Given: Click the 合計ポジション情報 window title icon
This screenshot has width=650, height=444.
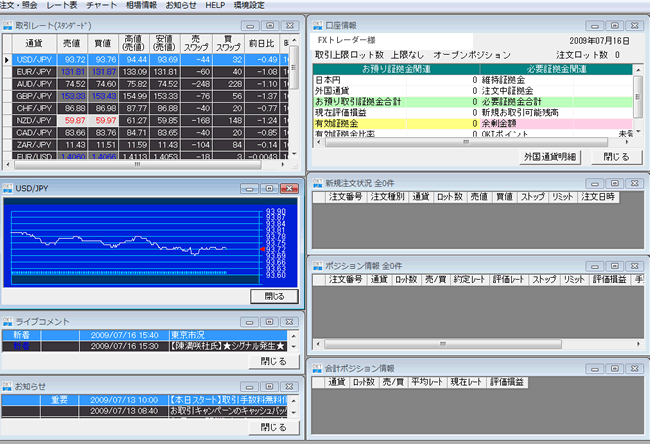Looking at the screenshot, I should [x=318, y=368].
